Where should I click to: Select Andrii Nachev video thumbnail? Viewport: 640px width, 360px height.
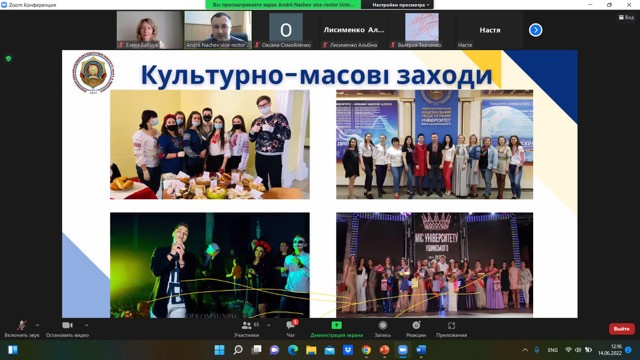pyautogui.click(x=218, y=30)
